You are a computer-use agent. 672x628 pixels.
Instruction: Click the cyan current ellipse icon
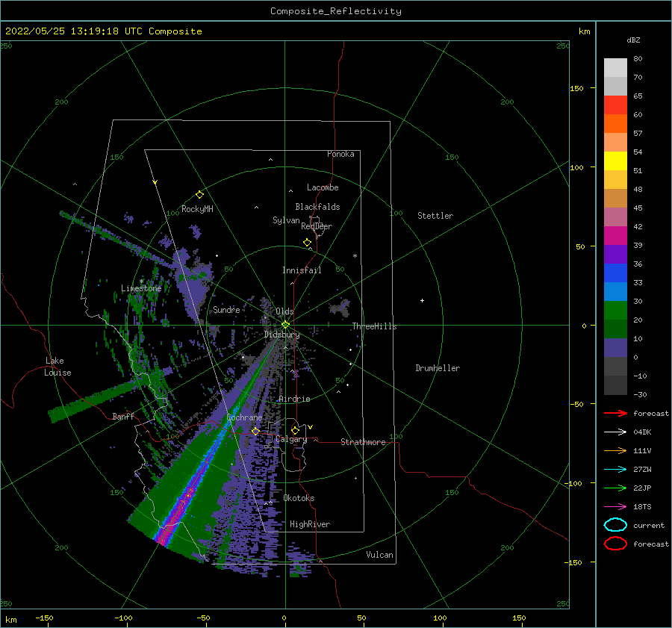[x=615, y=525]
